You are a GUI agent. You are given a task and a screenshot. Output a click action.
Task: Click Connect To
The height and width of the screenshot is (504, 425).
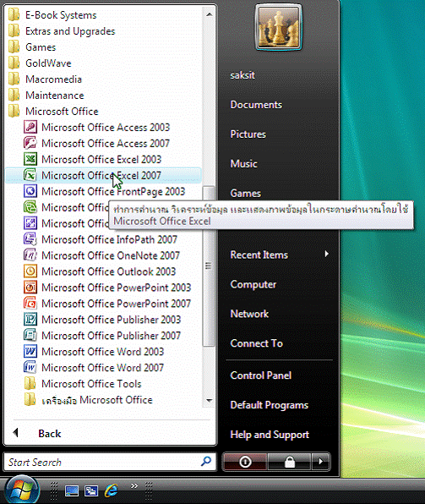(x=256, y=343)
